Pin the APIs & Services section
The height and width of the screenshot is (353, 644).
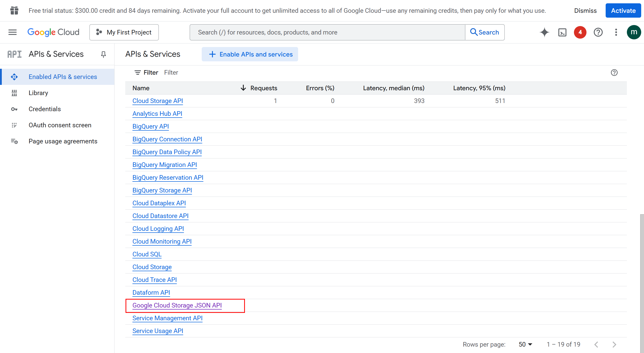(x=103, y=54)
